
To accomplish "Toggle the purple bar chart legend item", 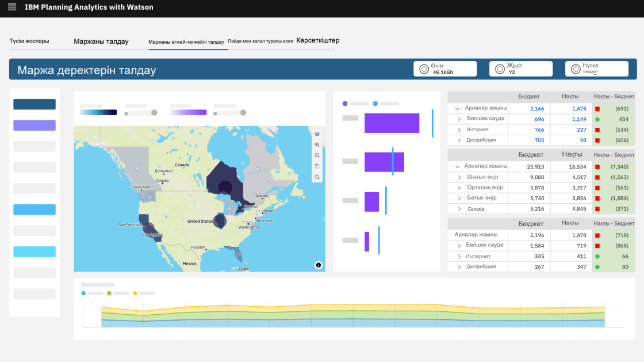I will (345, 104).
